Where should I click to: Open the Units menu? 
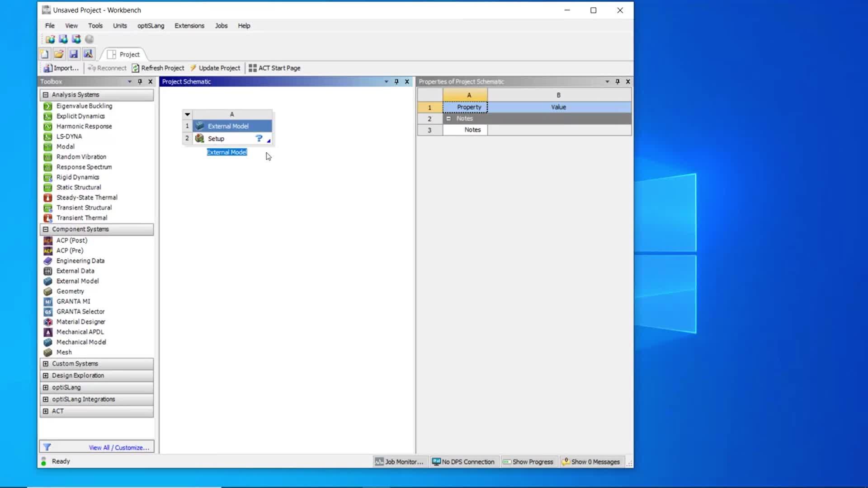(120, 26)
